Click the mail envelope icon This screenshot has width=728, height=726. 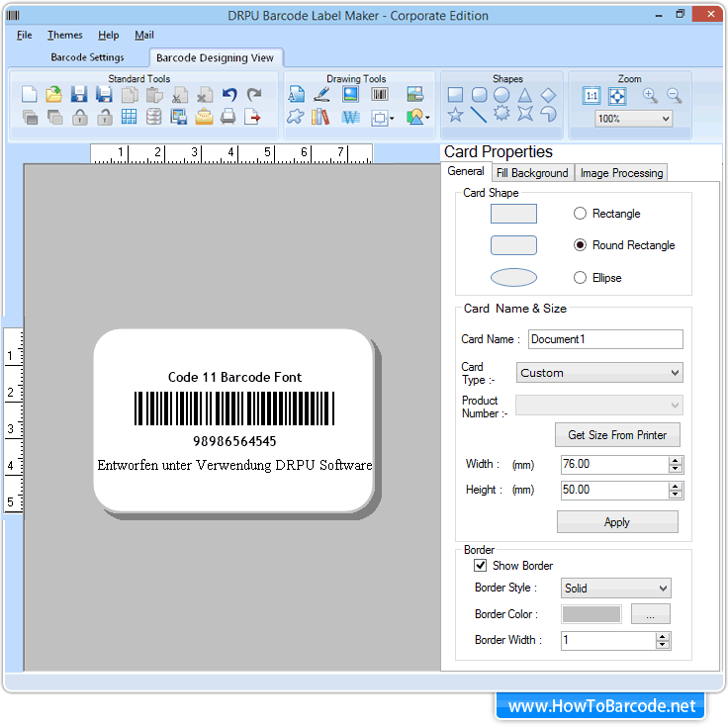204,117
